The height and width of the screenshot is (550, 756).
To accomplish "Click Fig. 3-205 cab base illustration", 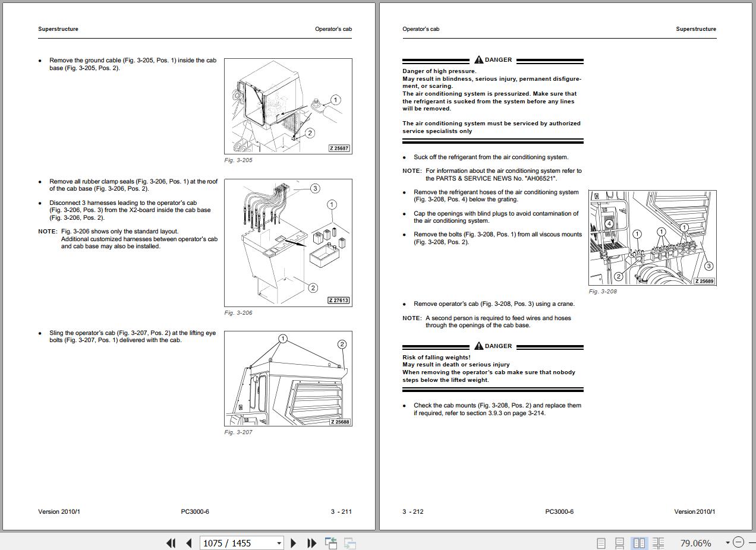I will tap(288, 106).
